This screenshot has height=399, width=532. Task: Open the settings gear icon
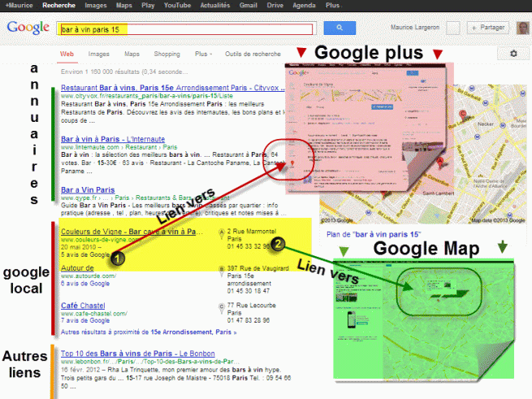click(x=513, y=54)
